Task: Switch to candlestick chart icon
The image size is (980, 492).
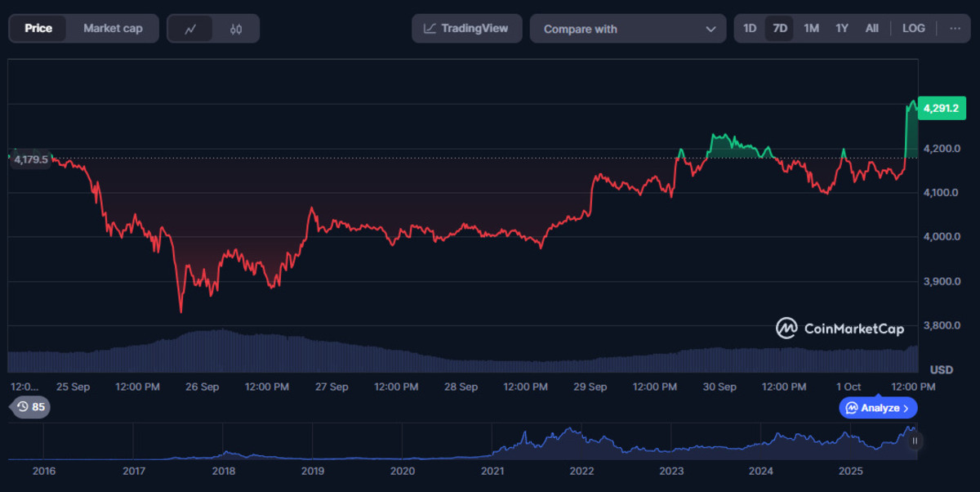Action: pos(236,29)
